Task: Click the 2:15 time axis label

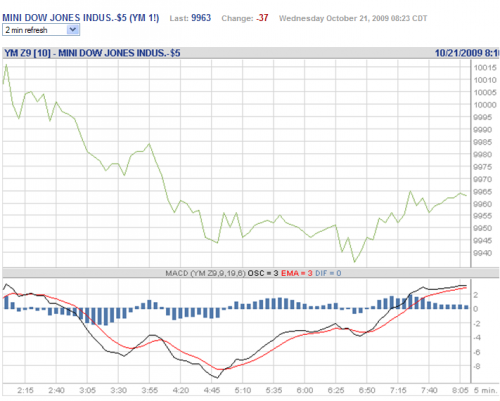Action: click(x=25, y=390)
